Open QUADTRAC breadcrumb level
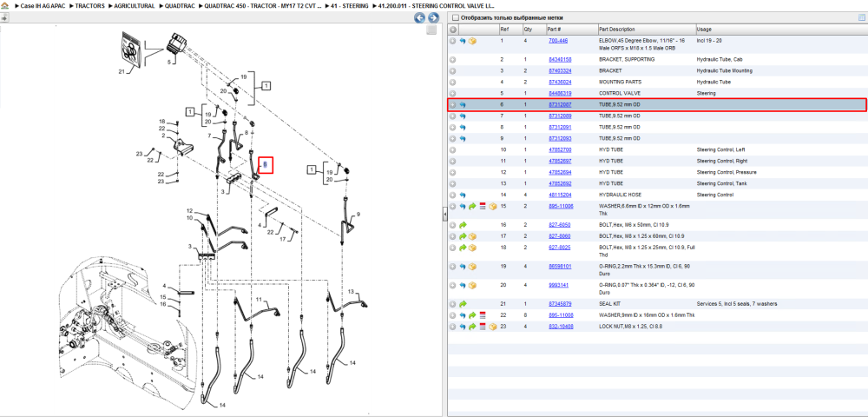The width and height of the screenshot is (868, 417). pos(180,5)
